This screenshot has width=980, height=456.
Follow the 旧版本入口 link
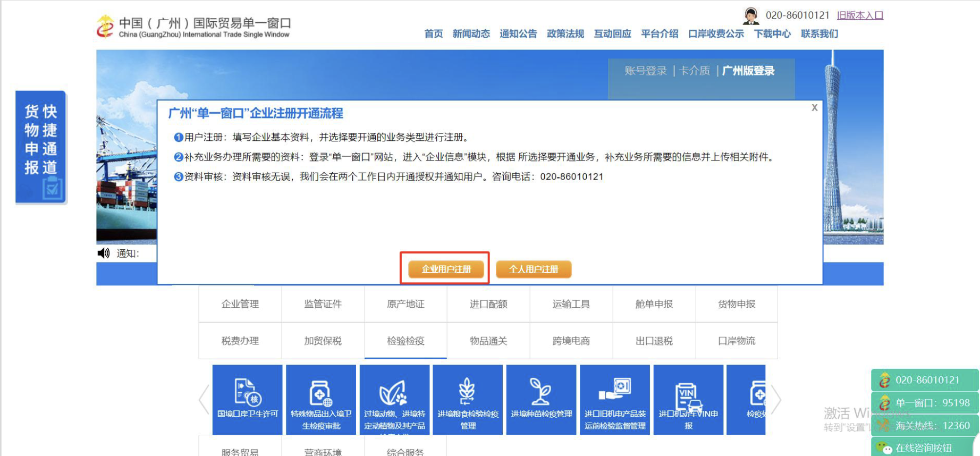pos(860,15)
